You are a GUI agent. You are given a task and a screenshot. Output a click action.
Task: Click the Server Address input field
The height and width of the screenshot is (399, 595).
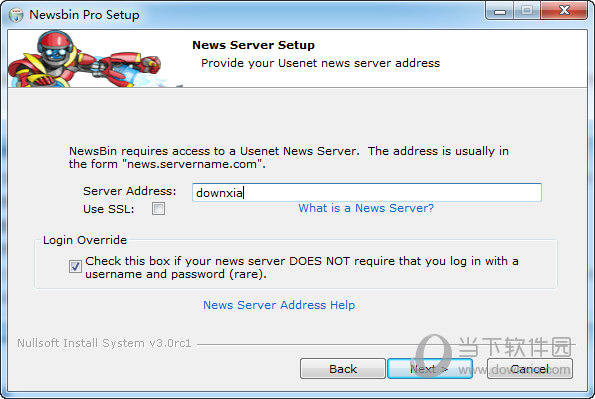[367, 192]
